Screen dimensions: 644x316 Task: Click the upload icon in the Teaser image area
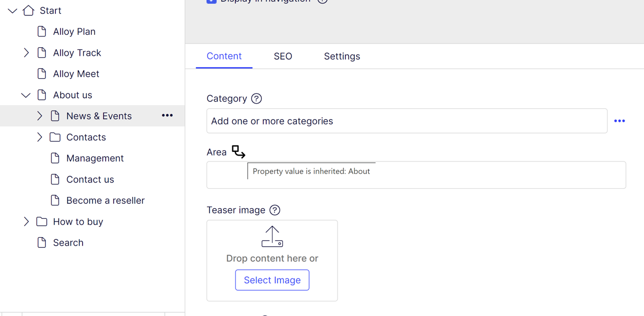[x=272, y=236]
